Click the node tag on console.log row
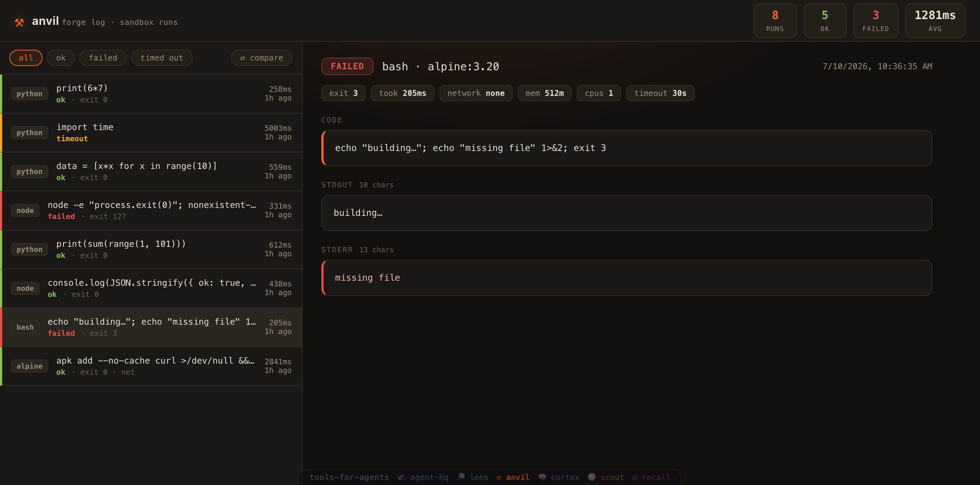This screenshot has height=485, width=980. coord(25,288)
